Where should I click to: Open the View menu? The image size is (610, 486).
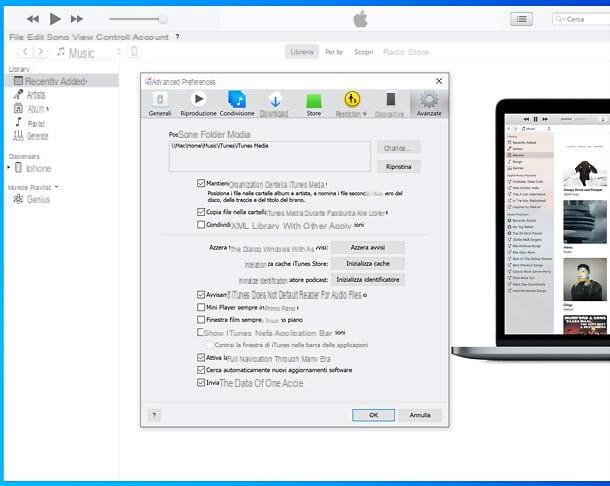pos(82,37)
